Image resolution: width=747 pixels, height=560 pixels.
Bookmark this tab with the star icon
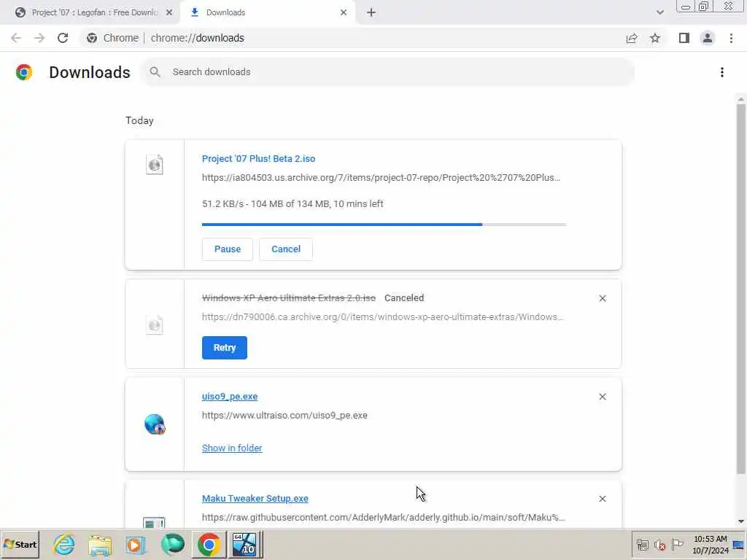(x=655, y=38)
